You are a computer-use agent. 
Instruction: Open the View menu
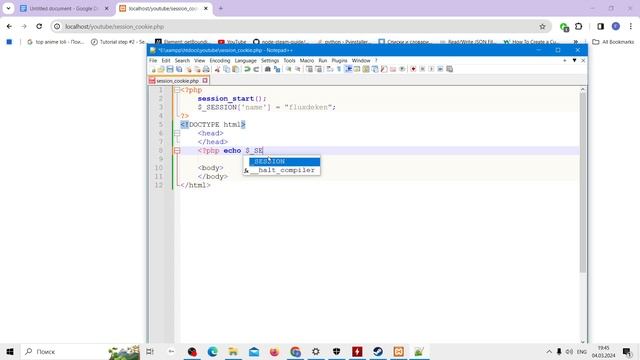(x=200, y=60)
